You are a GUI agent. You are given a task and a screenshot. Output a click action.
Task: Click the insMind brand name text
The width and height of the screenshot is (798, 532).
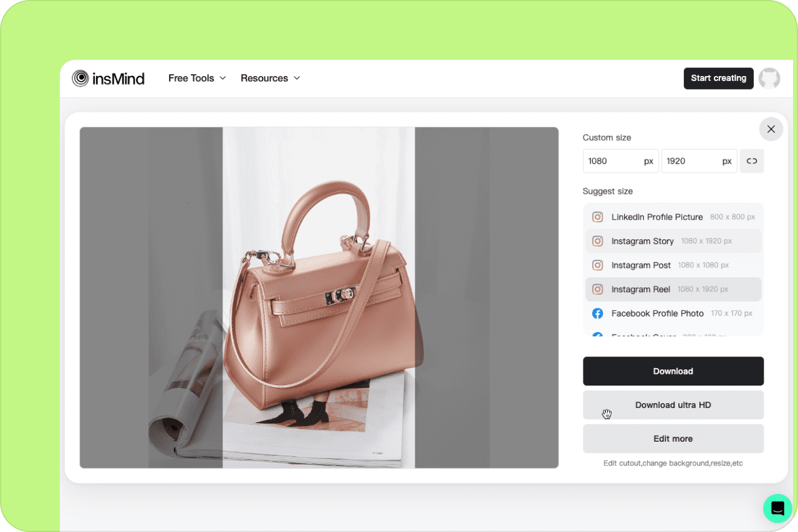118,78
